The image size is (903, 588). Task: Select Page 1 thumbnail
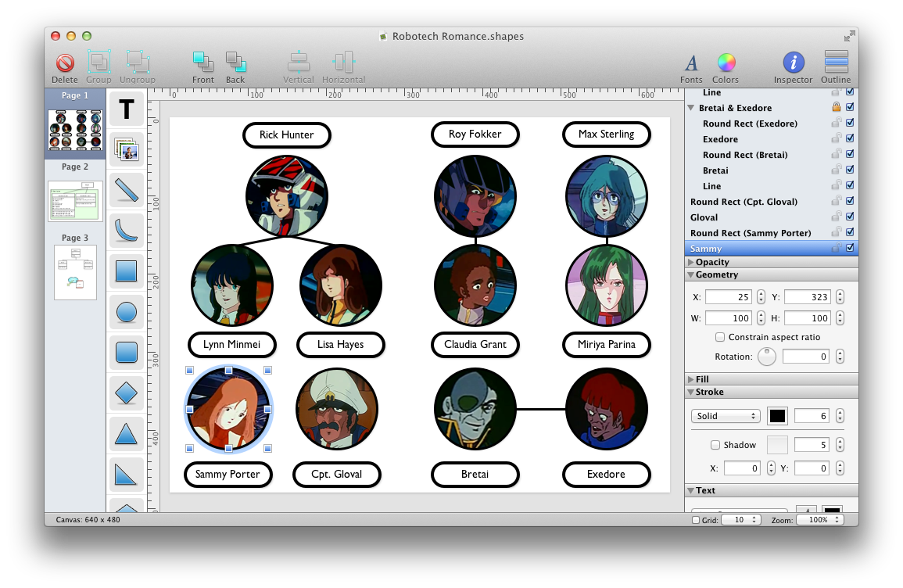point(75,130)
